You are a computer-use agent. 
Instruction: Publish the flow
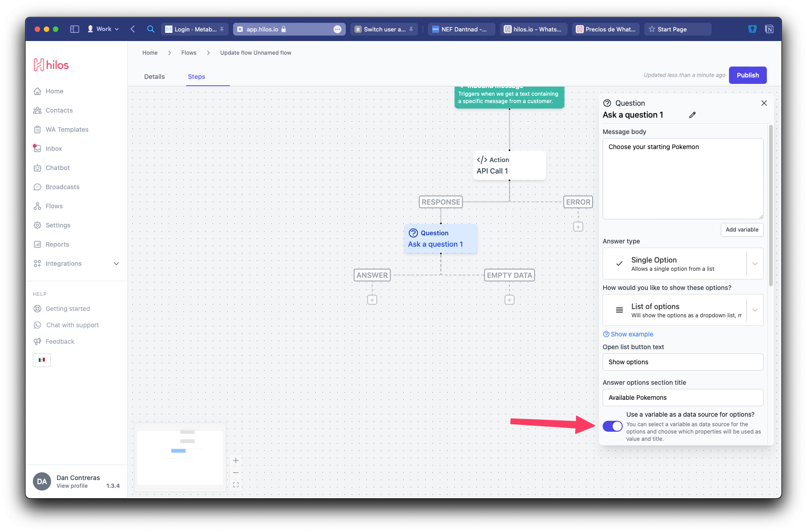747,75
